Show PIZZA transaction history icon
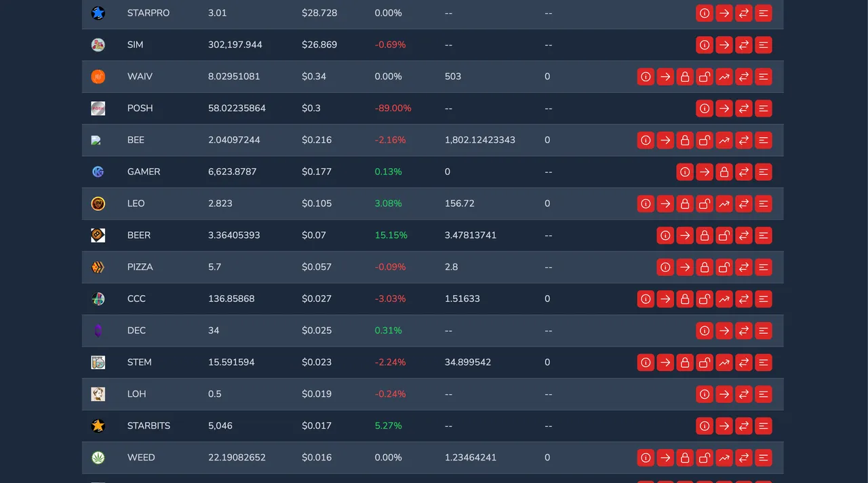The width and height of the screenshot is (868, 483). coord(764,267)
